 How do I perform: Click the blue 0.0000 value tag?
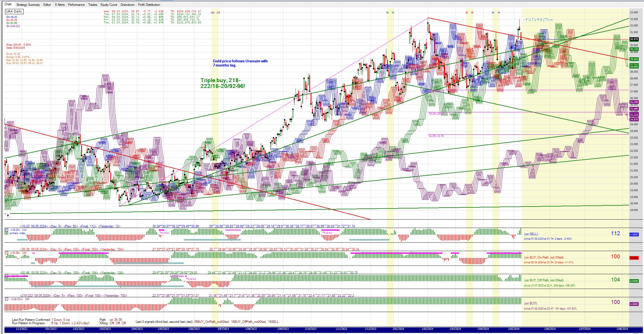point(634,235)
